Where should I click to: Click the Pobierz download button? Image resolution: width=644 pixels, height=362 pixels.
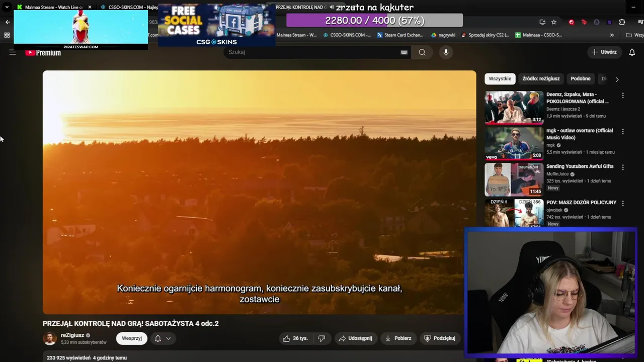[398, 338]
